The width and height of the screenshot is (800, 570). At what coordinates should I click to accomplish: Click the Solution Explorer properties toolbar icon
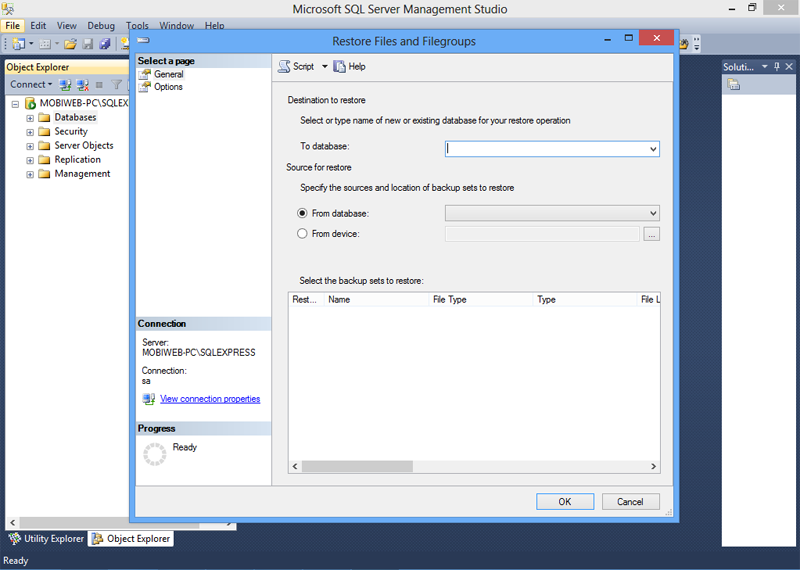734,84
